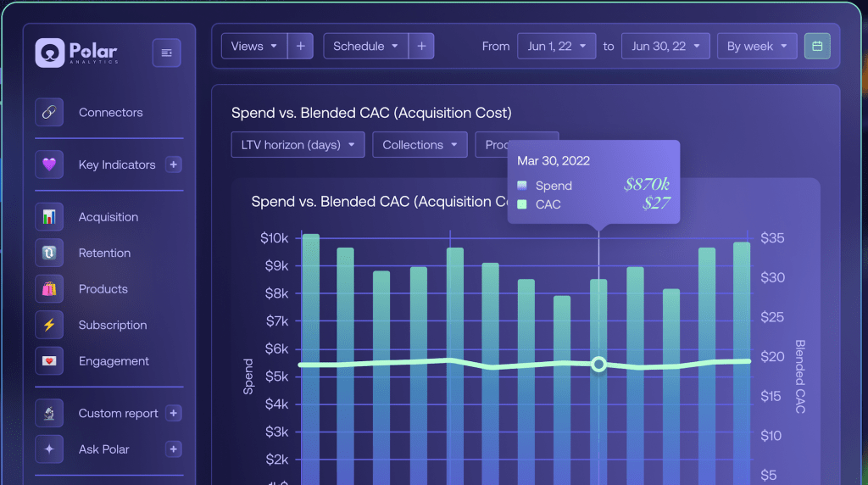The image size is (868, 485).
Task: Click the Mar 30, 2022 tooltip date
Action: (x=554, y=160)
